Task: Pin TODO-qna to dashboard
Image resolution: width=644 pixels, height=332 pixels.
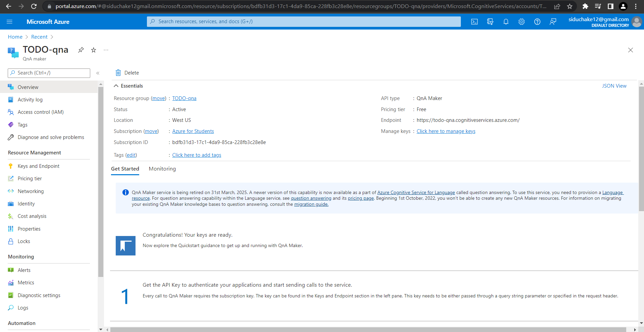Action: (x=81, y=50)
